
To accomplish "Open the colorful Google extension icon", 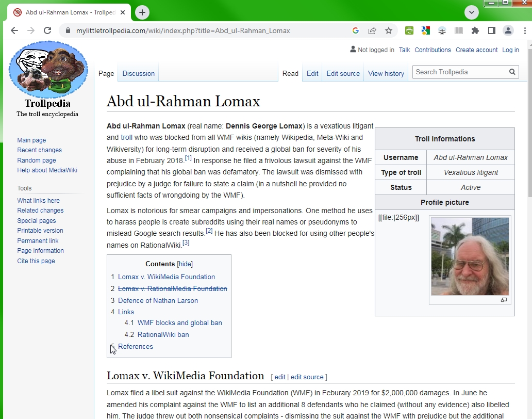I will (425, 30).
